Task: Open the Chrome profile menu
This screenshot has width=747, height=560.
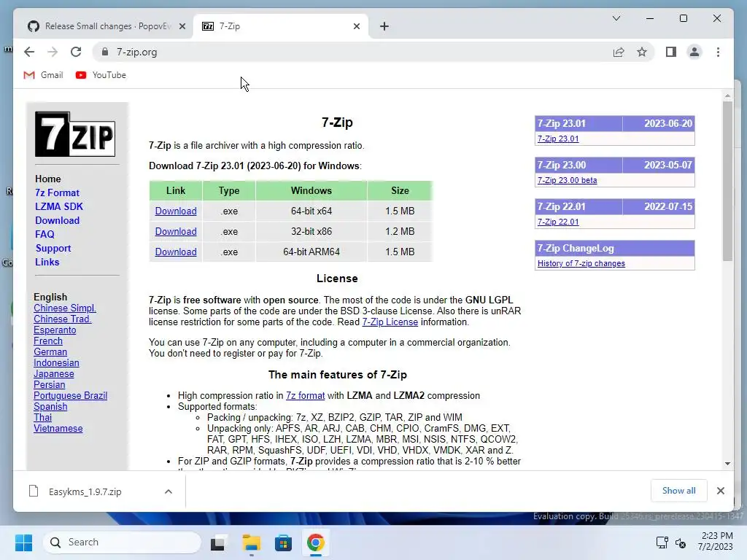Action: (694, 52)
